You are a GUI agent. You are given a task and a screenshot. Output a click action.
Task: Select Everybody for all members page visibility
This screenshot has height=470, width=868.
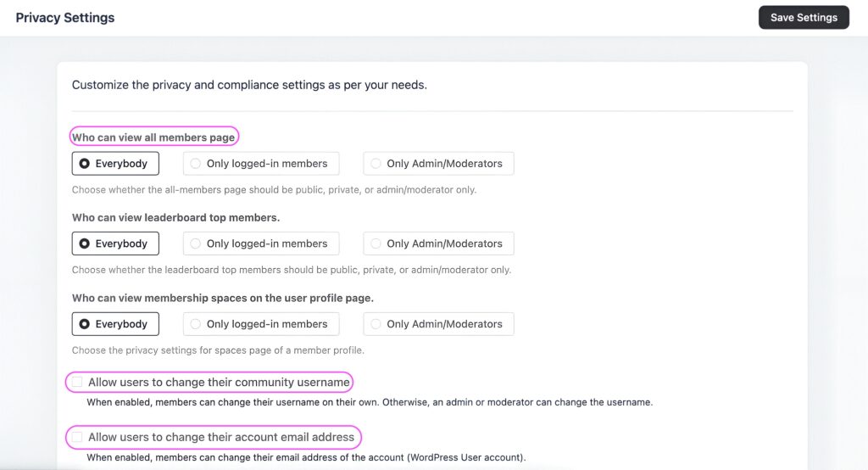114,164
